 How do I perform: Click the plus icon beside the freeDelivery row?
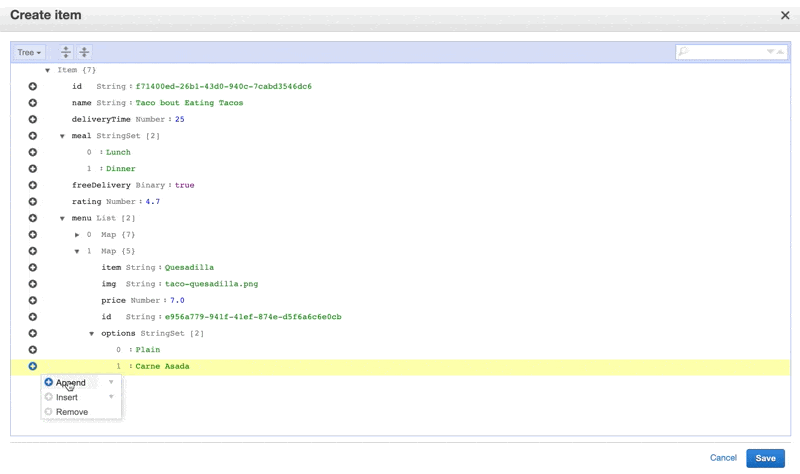pos(33,185)
